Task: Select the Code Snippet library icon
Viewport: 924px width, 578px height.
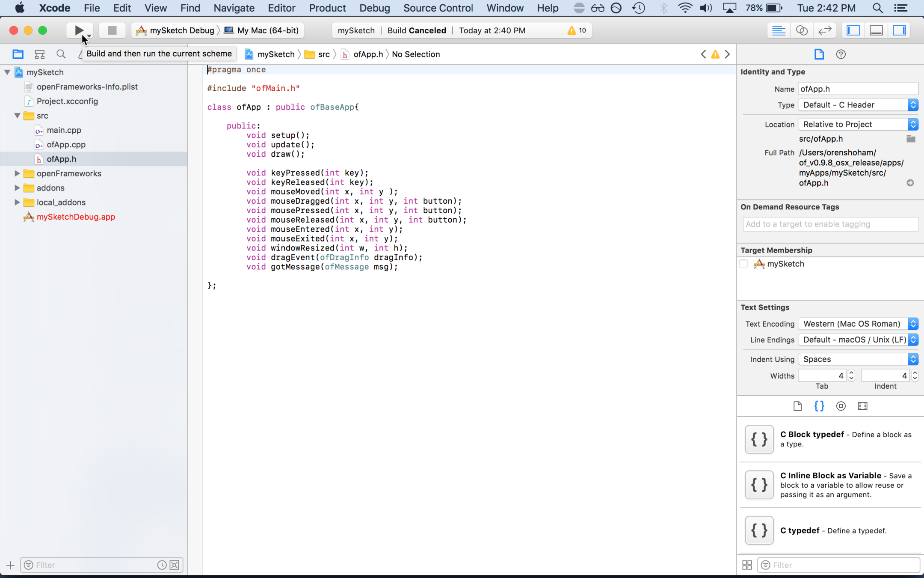Action: (x=819, y=406)
